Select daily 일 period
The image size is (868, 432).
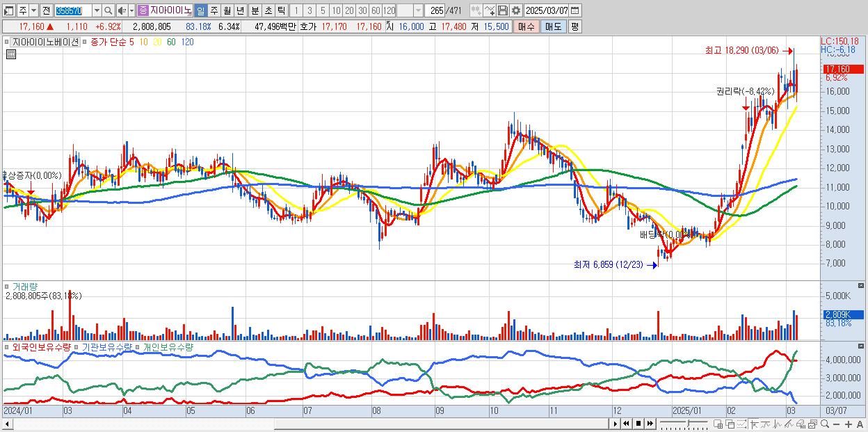[200, 10]
